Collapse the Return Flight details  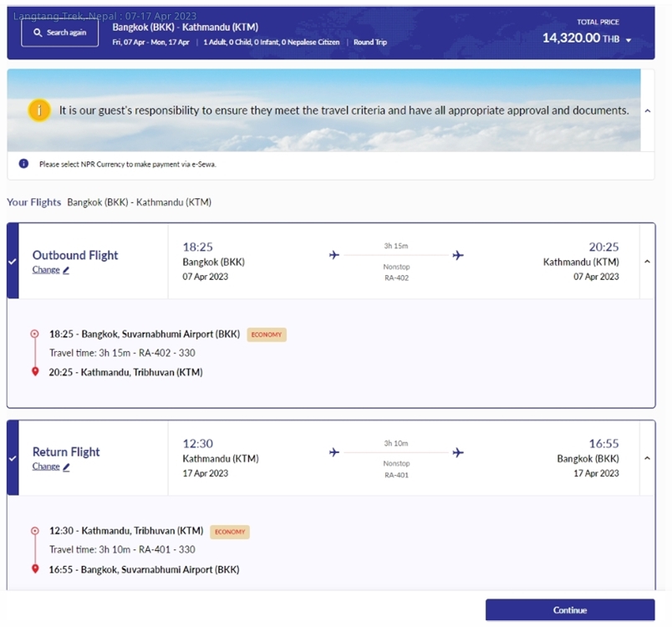(x=648, y=458)
